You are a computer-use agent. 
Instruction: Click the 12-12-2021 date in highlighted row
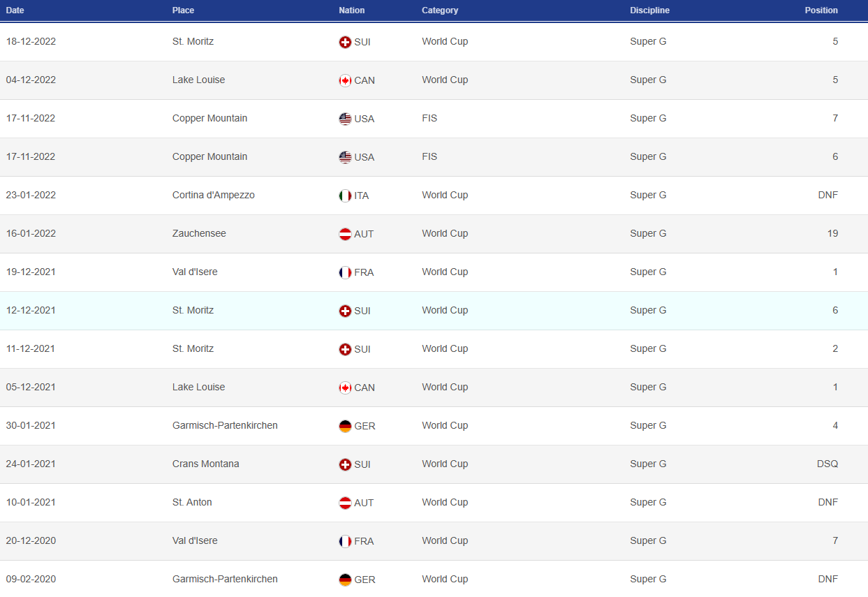point(31,310)
